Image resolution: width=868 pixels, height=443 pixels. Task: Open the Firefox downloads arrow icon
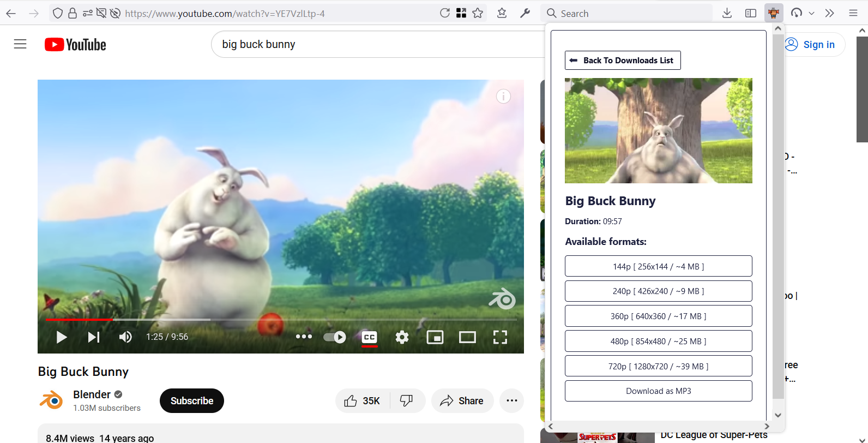727,13
